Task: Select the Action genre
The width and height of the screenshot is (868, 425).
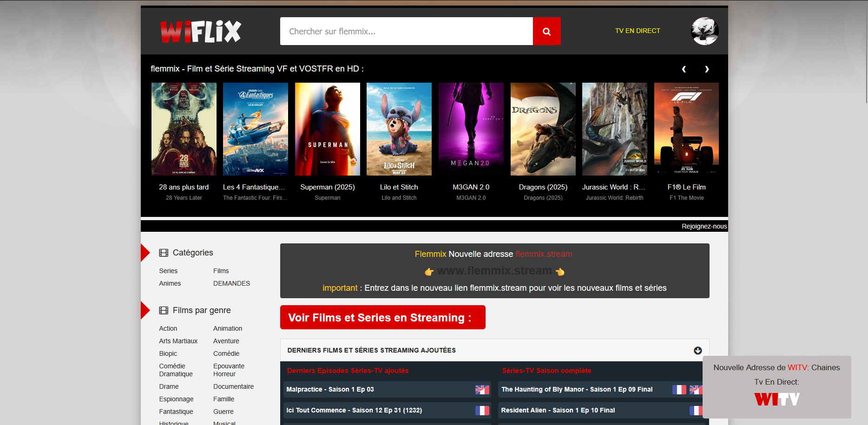Action: [168, 328]
